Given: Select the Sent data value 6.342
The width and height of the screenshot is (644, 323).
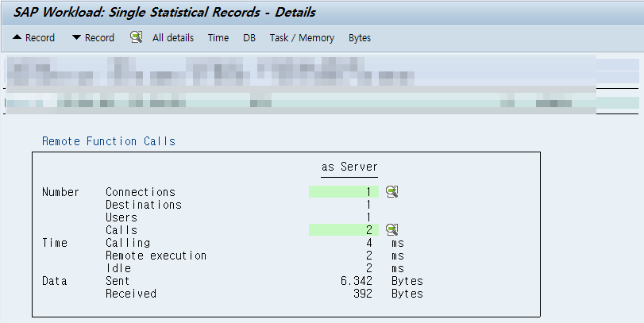Looking at the screenshot, I should [355, 281].
